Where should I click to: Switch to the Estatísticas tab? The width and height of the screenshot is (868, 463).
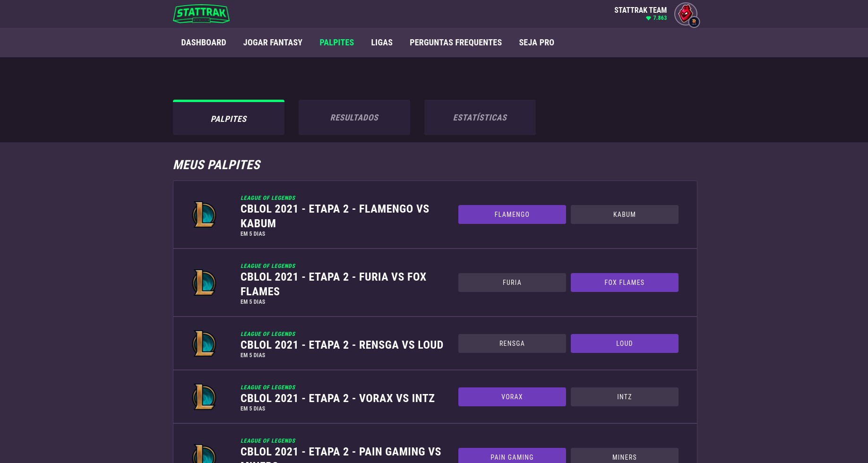[480, 118]
